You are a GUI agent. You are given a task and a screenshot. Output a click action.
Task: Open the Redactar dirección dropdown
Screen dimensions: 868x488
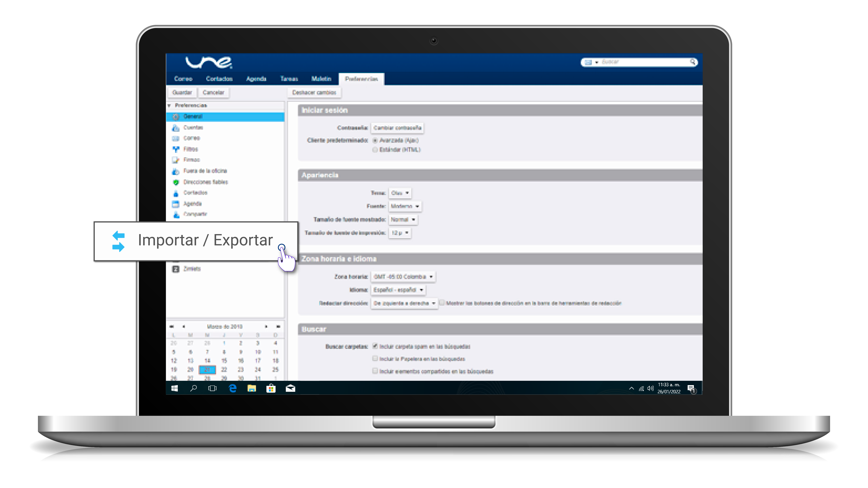point(404,304)
